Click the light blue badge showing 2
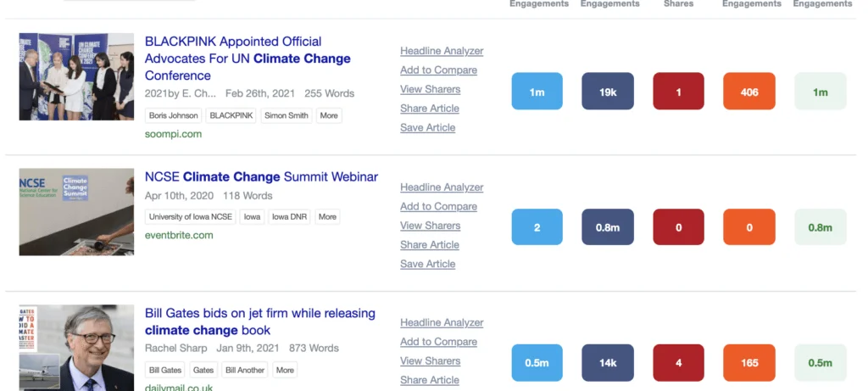 537,227
